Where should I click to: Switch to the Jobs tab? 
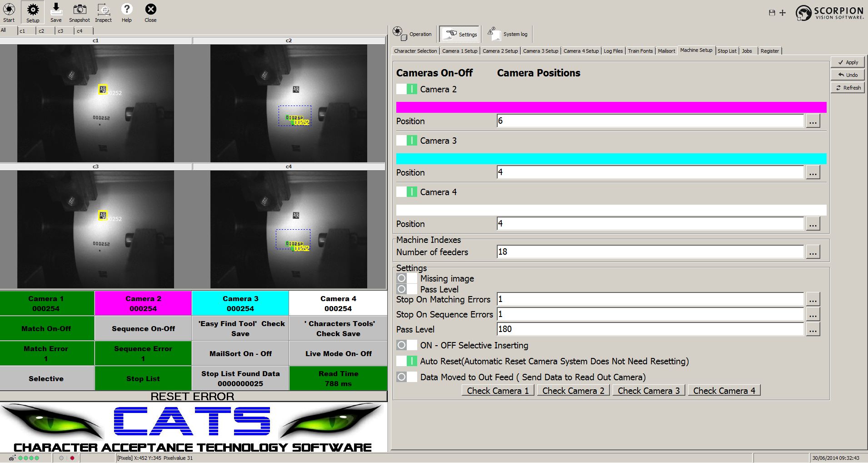(747, 51)
